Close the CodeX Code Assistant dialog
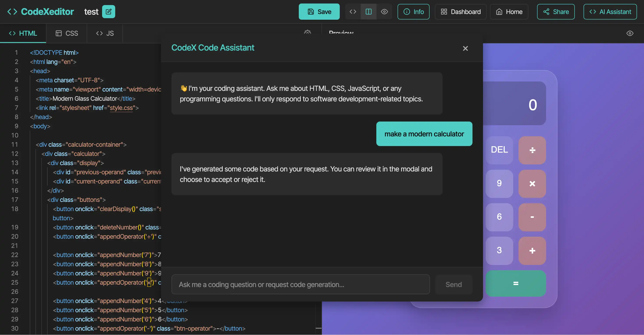Image resolution: width=644 pixels, height=335 pixels. click(x=465, y=48)
